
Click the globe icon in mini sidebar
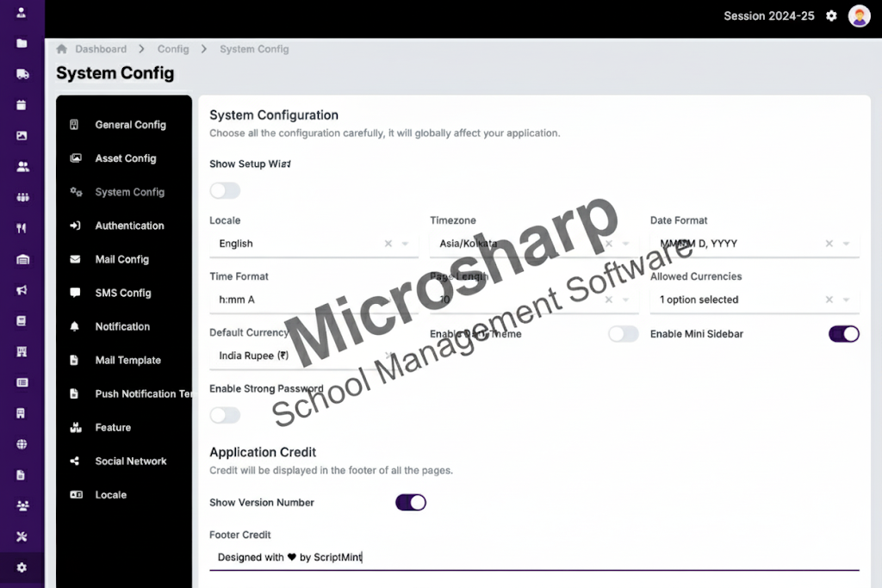(22, 444)
